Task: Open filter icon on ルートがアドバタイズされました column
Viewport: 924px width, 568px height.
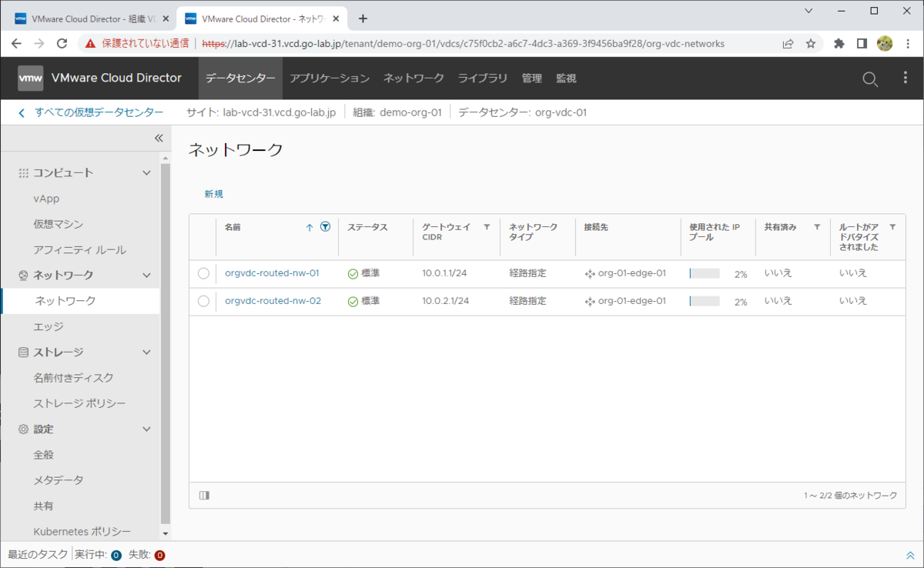Action: (892, 227)
